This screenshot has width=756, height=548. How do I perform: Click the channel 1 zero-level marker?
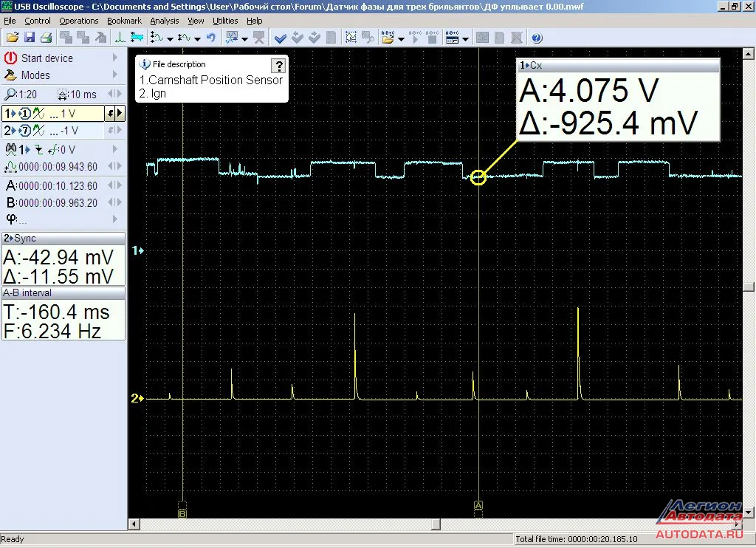138,250
